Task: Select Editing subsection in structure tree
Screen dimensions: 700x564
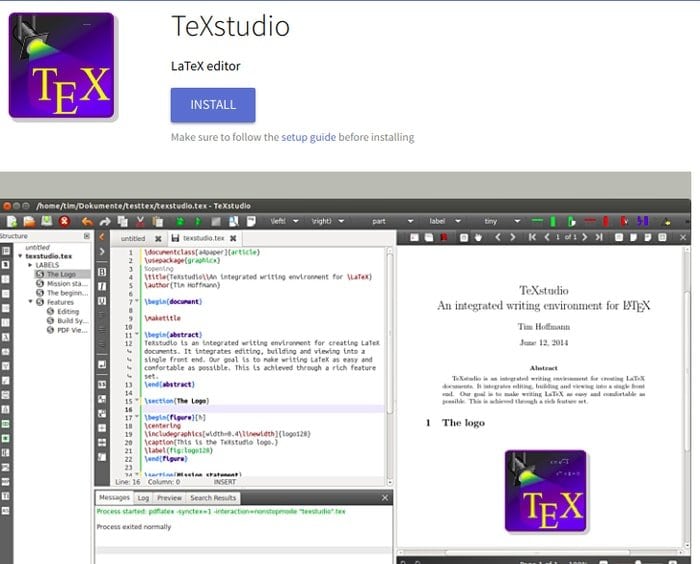Action: [62, 312]
